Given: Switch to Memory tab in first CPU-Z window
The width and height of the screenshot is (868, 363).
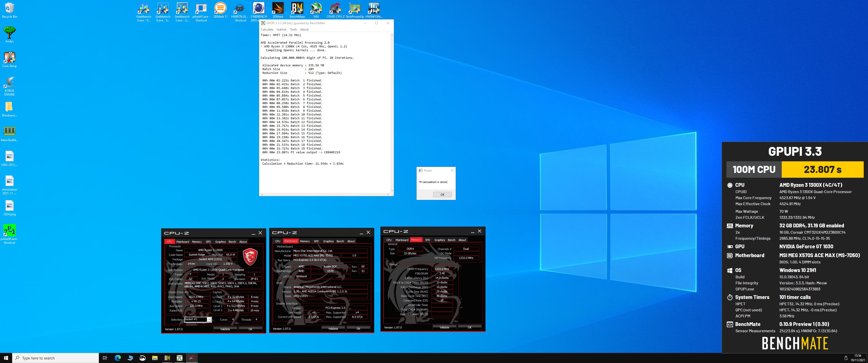Looking at the screenshot, I should 197,242.
